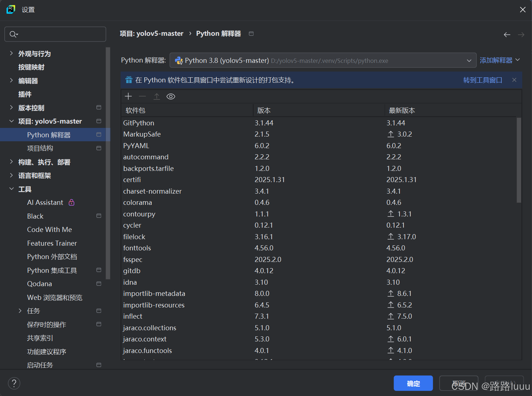
Task: Expand the 外观与行为 section
Action: pos(11,53)
